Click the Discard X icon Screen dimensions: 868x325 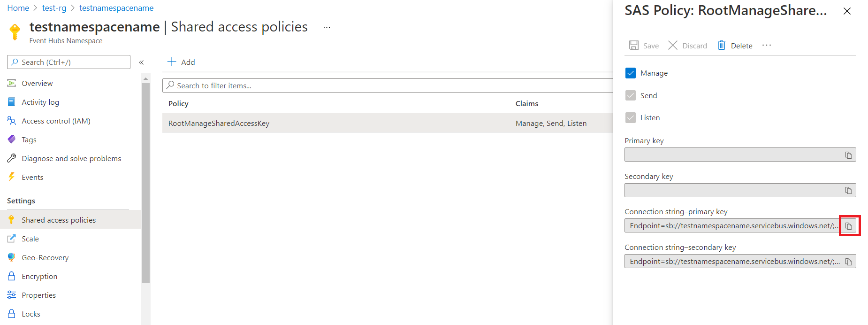click(673, 45)
